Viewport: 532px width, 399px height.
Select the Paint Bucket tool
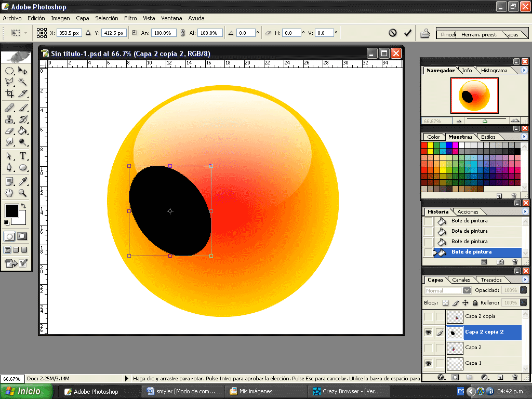point(23,130)
